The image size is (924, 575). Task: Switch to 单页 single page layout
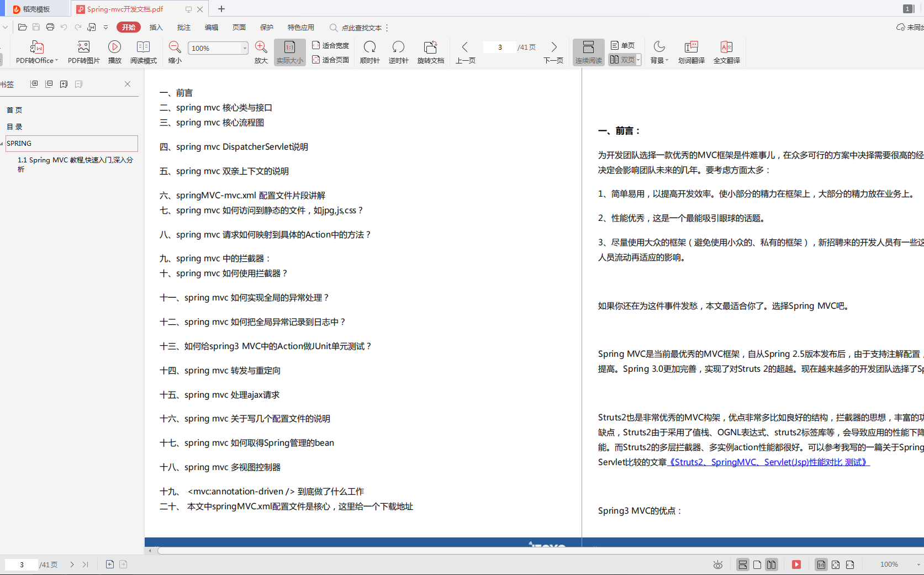[622, 45]
